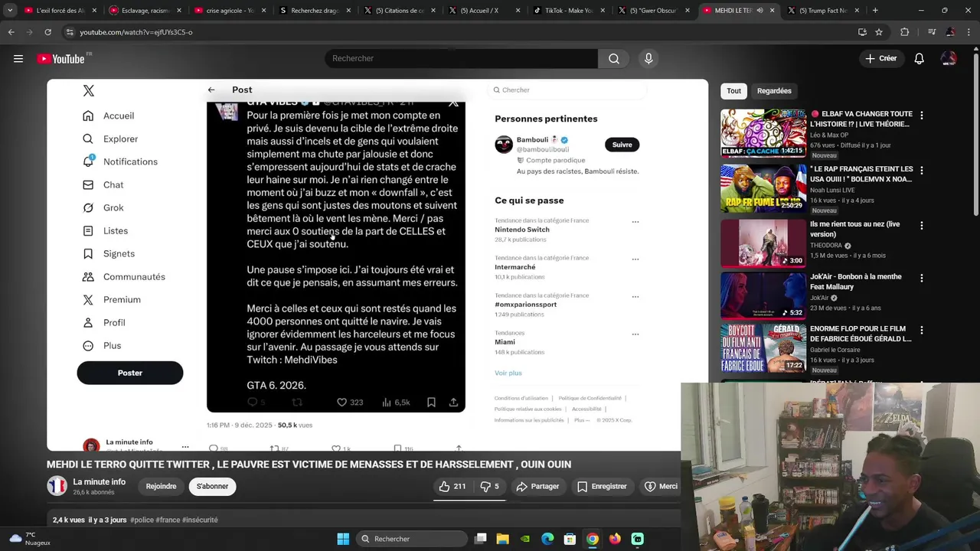Play ENORME FLOP POUR LE FILM thumbnail
Image resolution: width=980 pixels, height=551 pixels.
[763, 347]
